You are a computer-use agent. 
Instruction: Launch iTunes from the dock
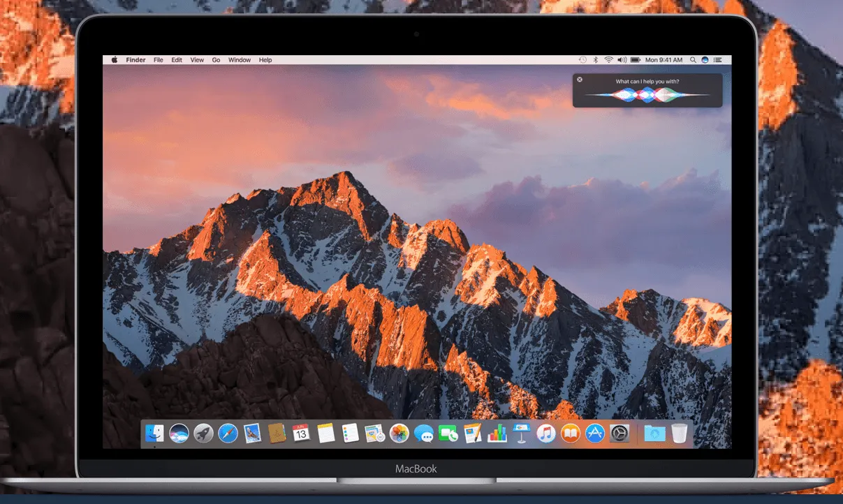tap(545, 433)
